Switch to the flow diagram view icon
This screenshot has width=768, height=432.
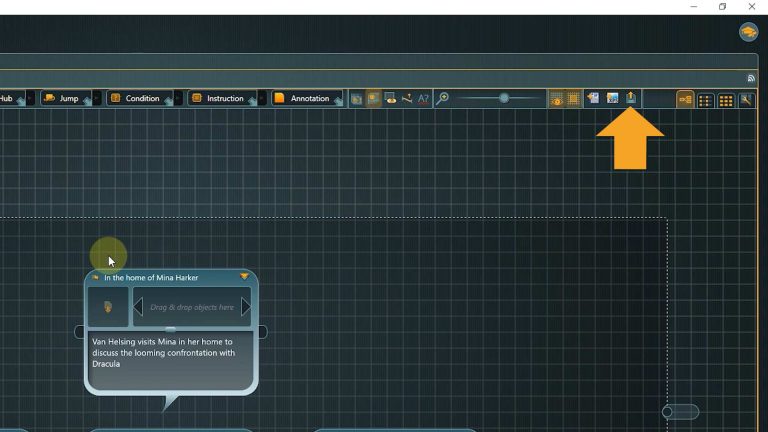(685, 100)
